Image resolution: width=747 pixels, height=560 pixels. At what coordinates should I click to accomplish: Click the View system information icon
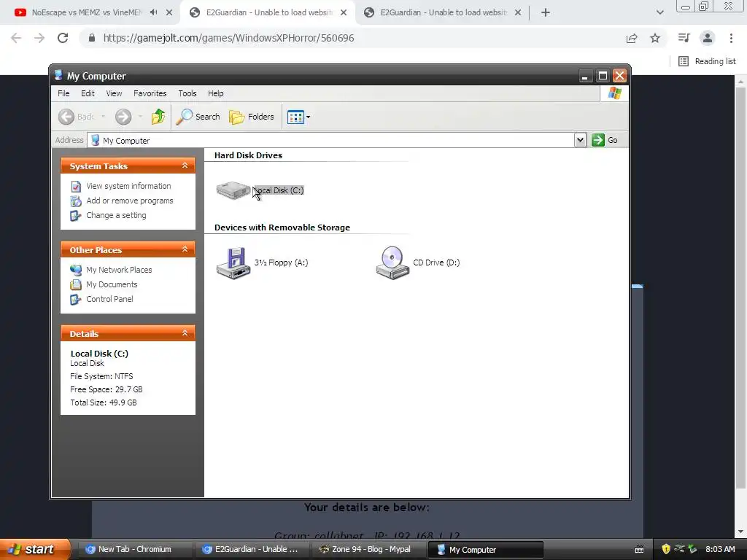[x=76, y=187]
